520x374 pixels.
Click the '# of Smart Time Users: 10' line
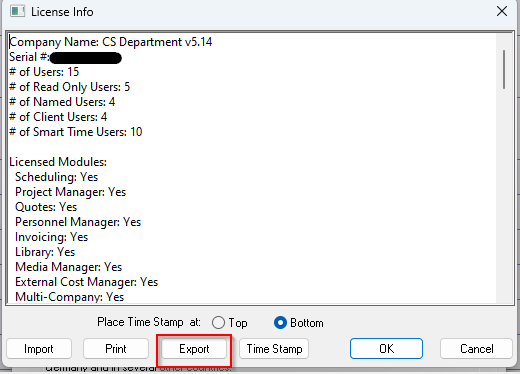(x=76, y=132)
